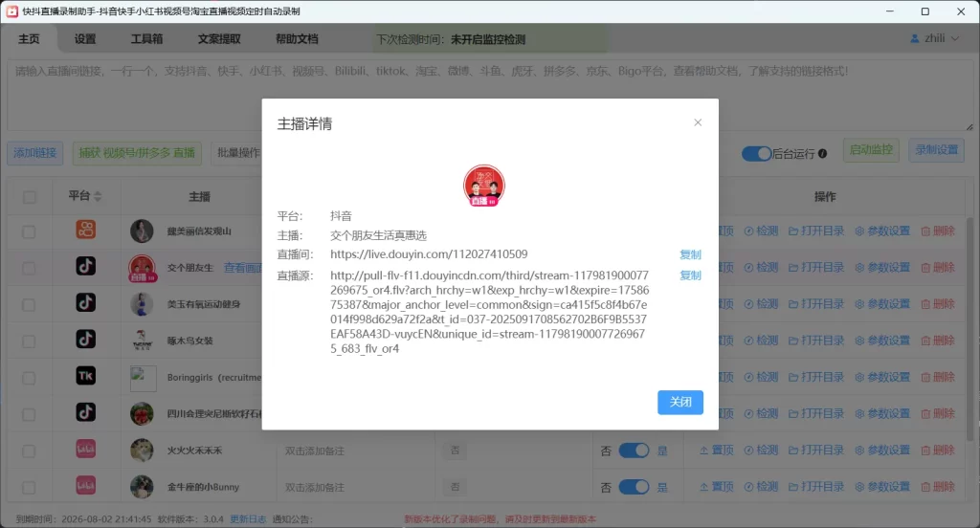Select the live.douyin.com room URL text
This screenshot has width=980, height=528.
pos(429,254)
